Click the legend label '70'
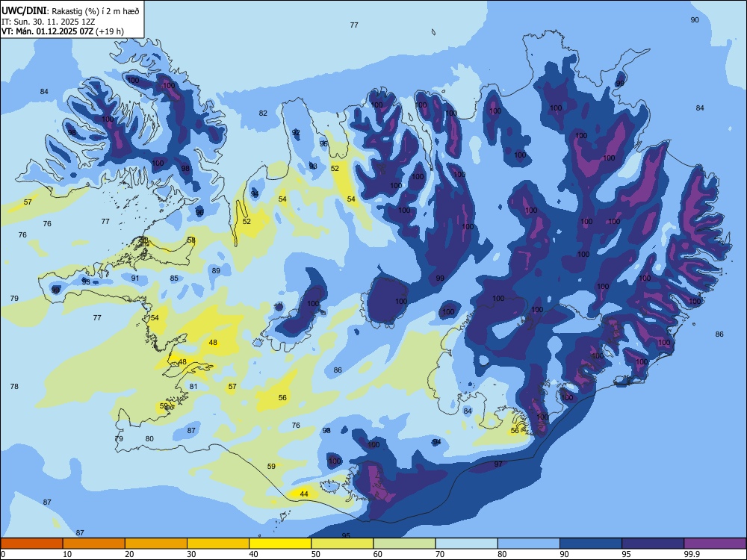The image size is (747, 560). 440,554
